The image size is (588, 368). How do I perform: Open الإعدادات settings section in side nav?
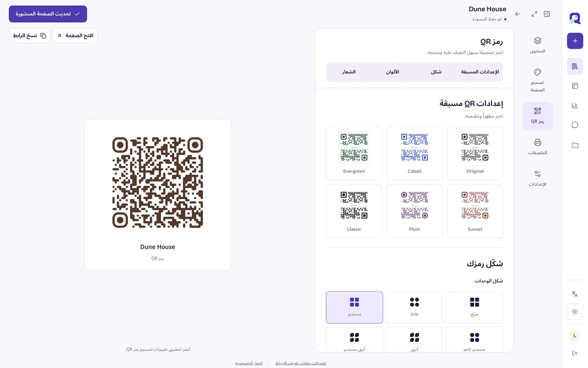537,179
